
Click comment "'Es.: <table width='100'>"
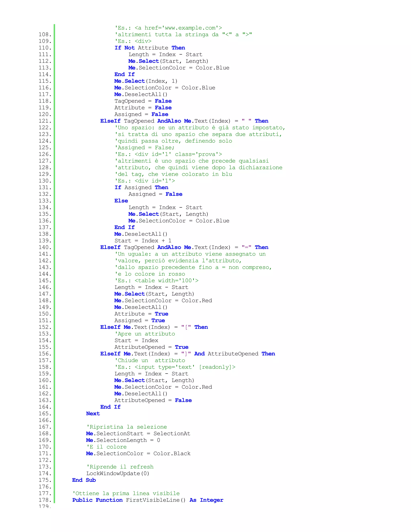click(x=156, y=281)
